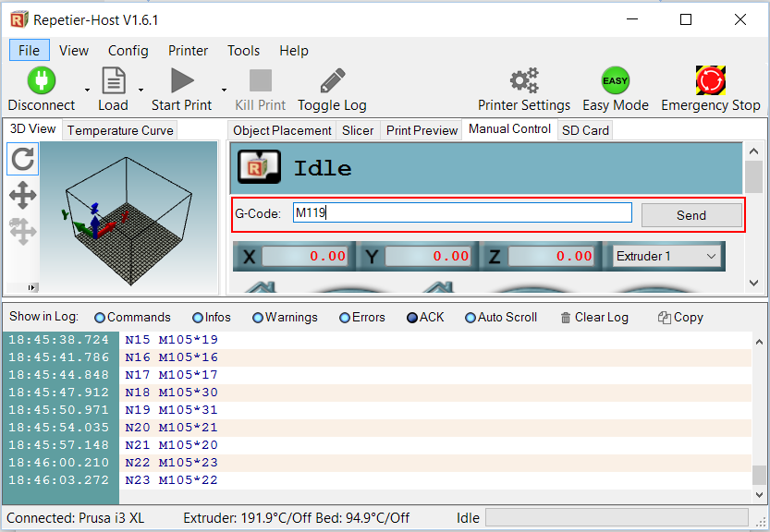Open the Config menu

click(x=128, y=50)
